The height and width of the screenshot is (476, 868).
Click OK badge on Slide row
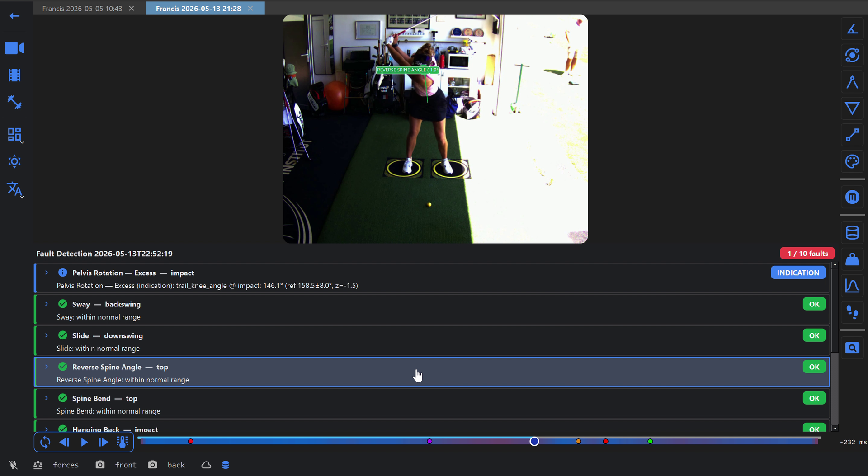[x=814, y=335]
